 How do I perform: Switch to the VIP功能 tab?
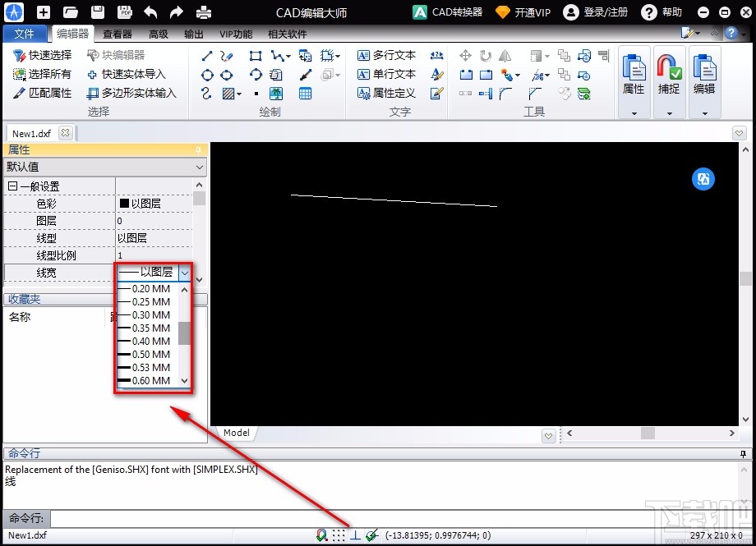tap(236, 34)
